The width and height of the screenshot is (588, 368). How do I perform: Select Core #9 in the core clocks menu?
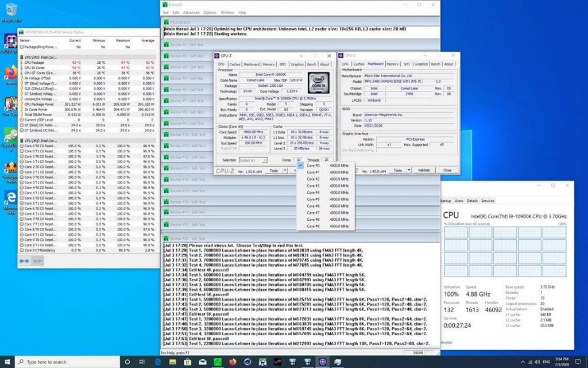click(x=325, y=226)
